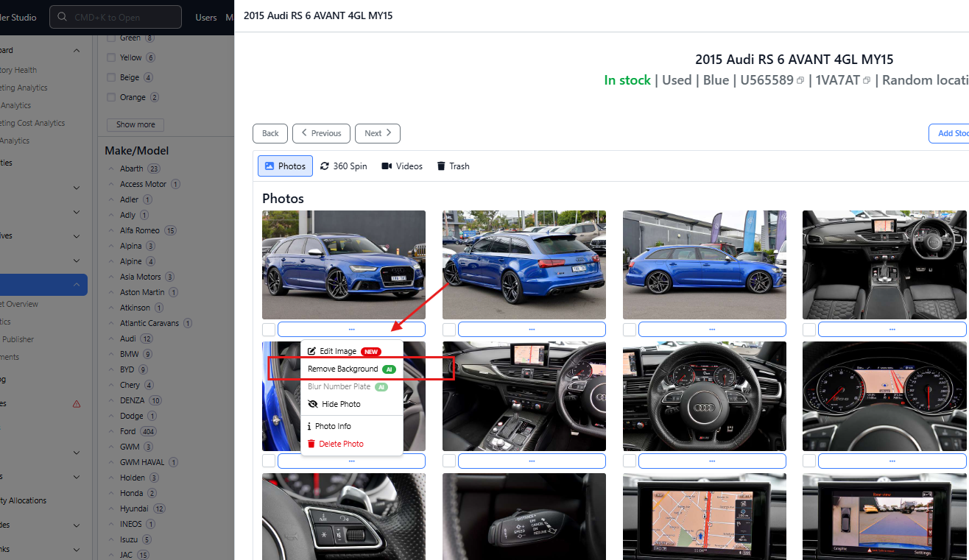The height and width of the screenshot is (560, 969).
Task: Select Holden in the Make/Model list
Action: pos(133,478)
